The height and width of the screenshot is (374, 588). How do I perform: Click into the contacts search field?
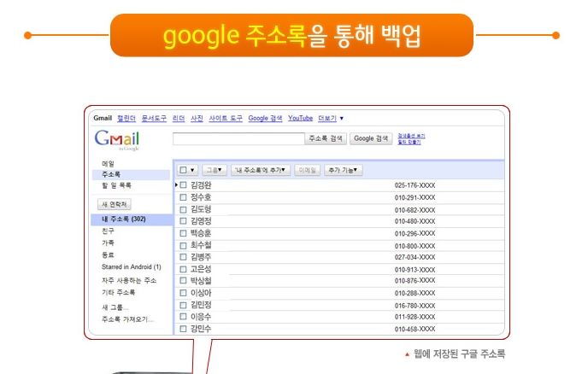238,138
